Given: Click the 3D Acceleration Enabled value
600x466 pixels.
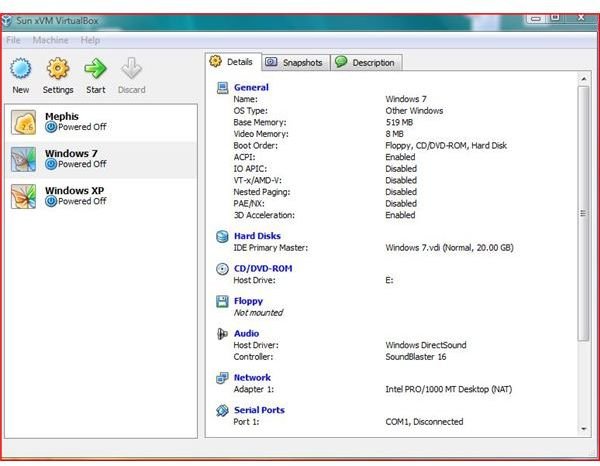Looking at the screenshot, I should click(400, 215).
